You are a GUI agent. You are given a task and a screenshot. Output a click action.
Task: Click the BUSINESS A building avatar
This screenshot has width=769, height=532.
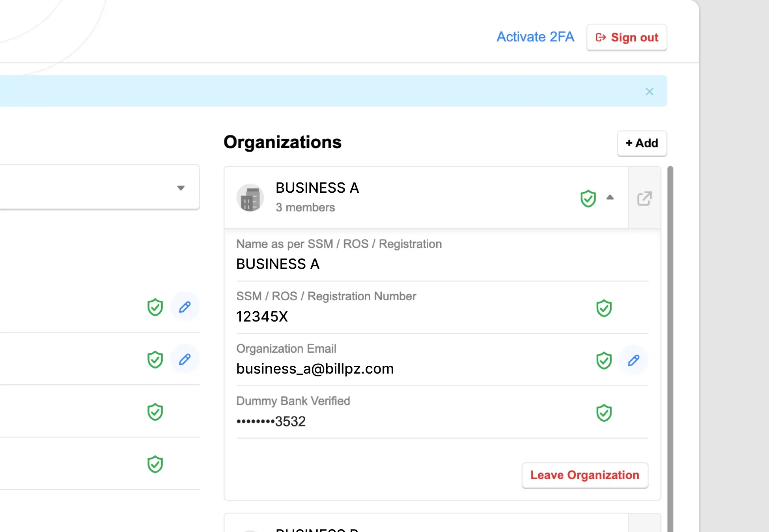[250, 197]
